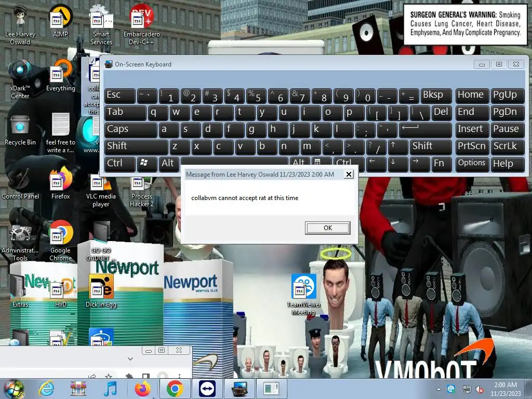Open the store-front icon on the taskbar
Image resolution: width=532 pixels, height=399 pixels.
point(78,389)
